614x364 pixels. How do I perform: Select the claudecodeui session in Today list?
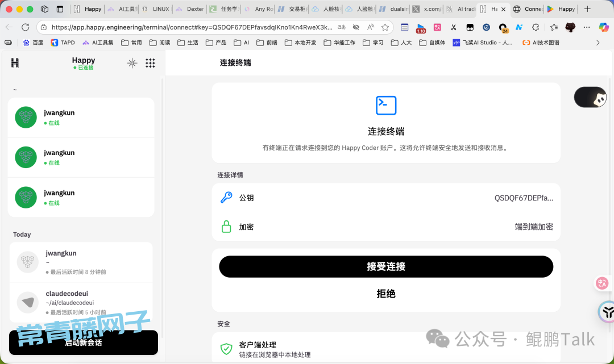pos(81,303)
